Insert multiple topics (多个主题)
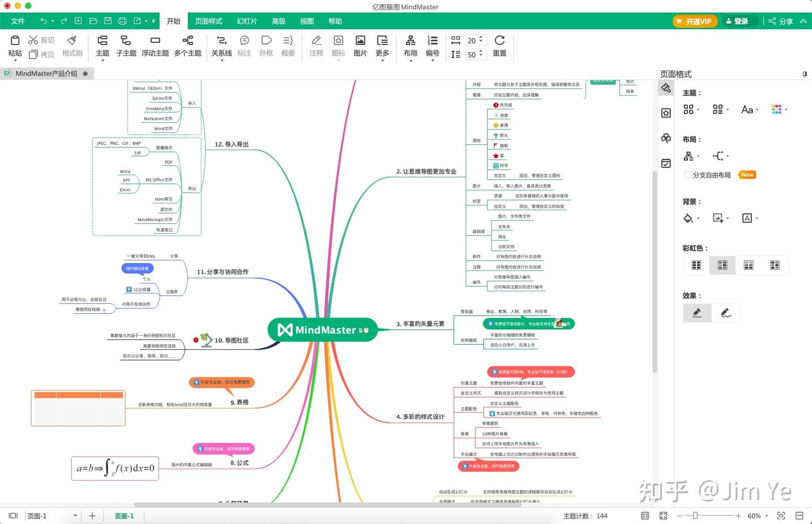The width and height of the screenshot is (812, 524). point(188,46)
